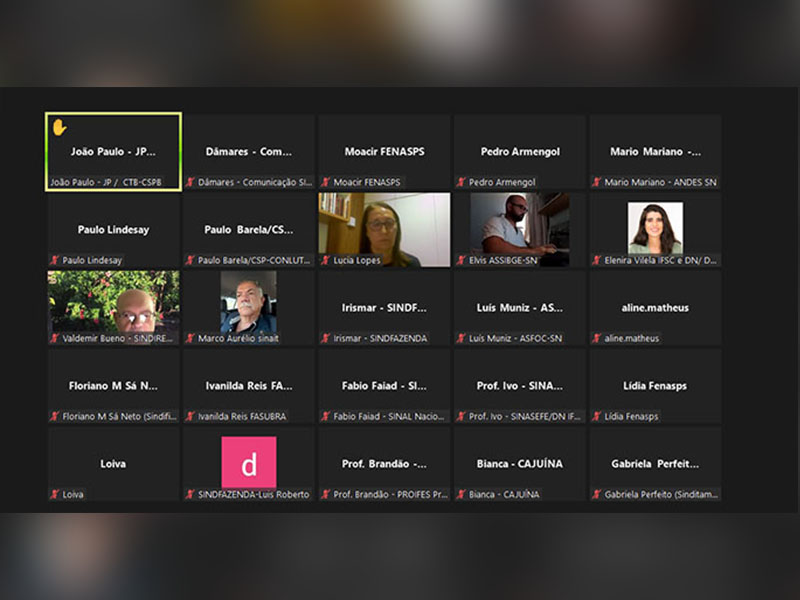Click muted microphone icon next to aline.matheus
Screen dimensions: 800x600
(x=596, y=339)
